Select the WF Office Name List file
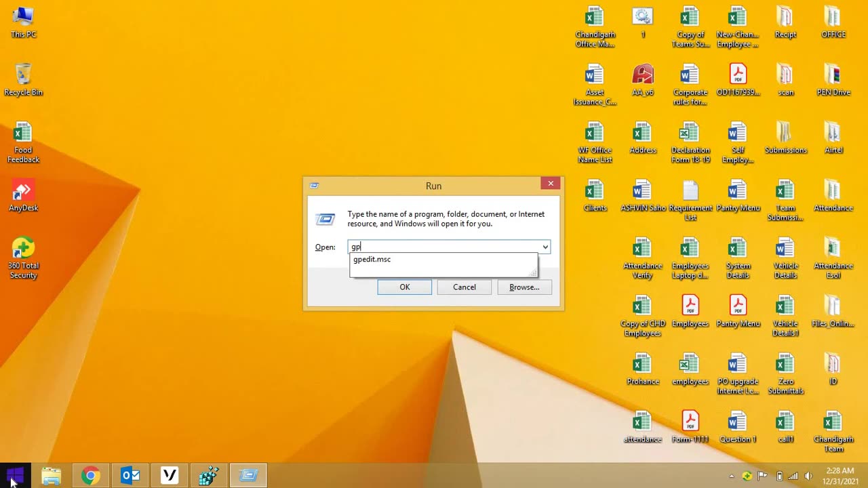 pos(595,142)
